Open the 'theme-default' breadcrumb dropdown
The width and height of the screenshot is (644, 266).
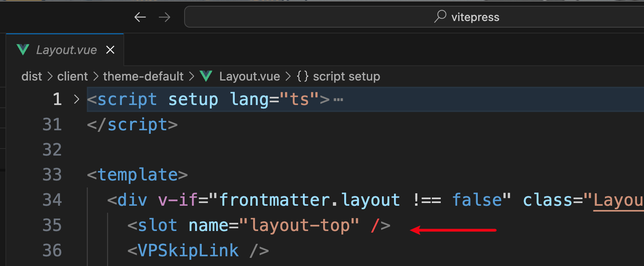[143, 76]
